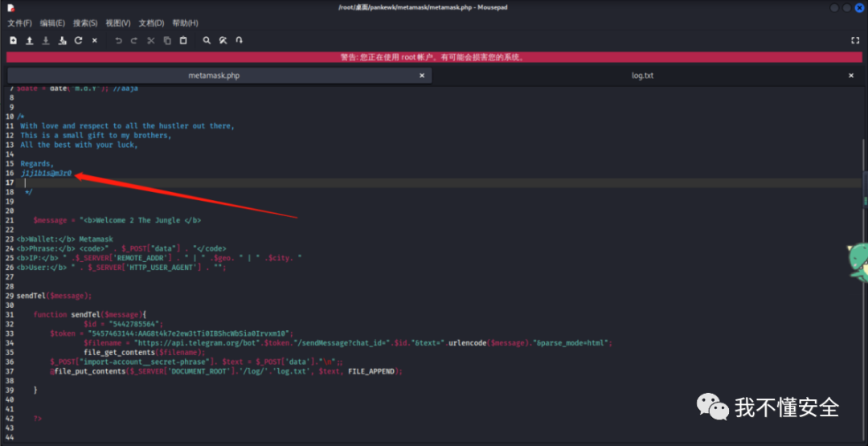Reload the document with the circular arrow icon
This screenshot has height=446, width=868.
(79, 40)
